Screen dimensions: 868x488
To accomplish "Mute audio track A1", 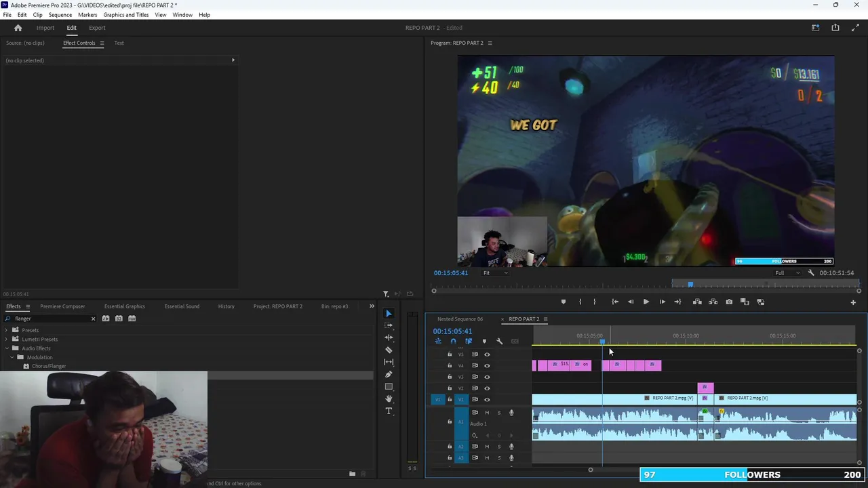I will pos(486,412).
